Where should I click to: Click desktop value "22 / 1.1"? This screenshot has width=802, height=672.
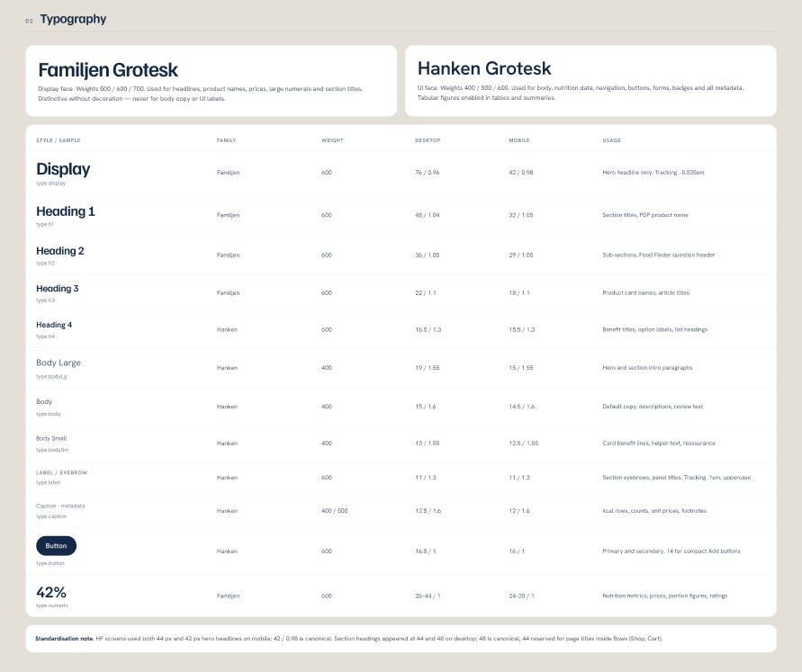click(x=426, y=292)
